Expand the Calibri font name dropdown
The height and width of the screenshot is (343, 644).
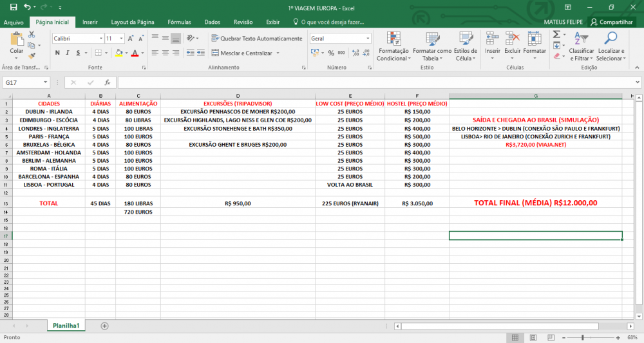[100, 39]
